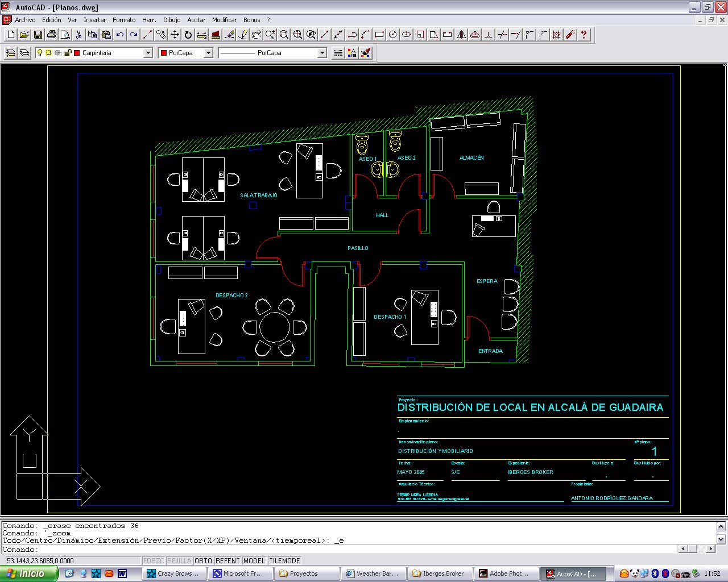Select the Move tool with four arrows
This screenshot has height=582, width=728.
coord(175,35)
